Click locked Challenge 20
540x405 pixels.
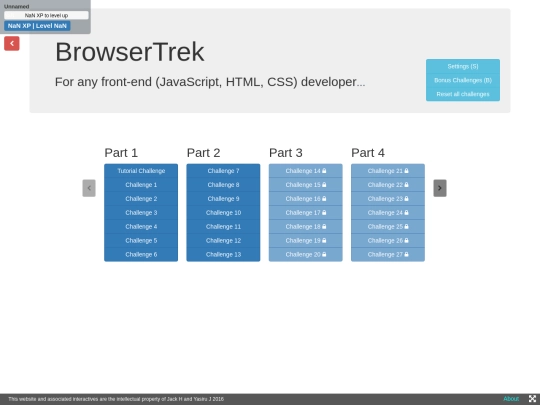click(x=305, y=255)
